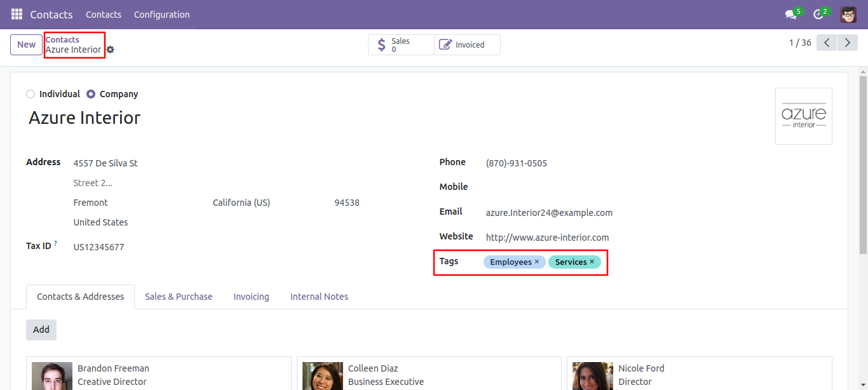Image resolution: width=868 pixels, height=390 pixels.
Task: Click the dollar Sales stat button
Action: coord(401,44)
